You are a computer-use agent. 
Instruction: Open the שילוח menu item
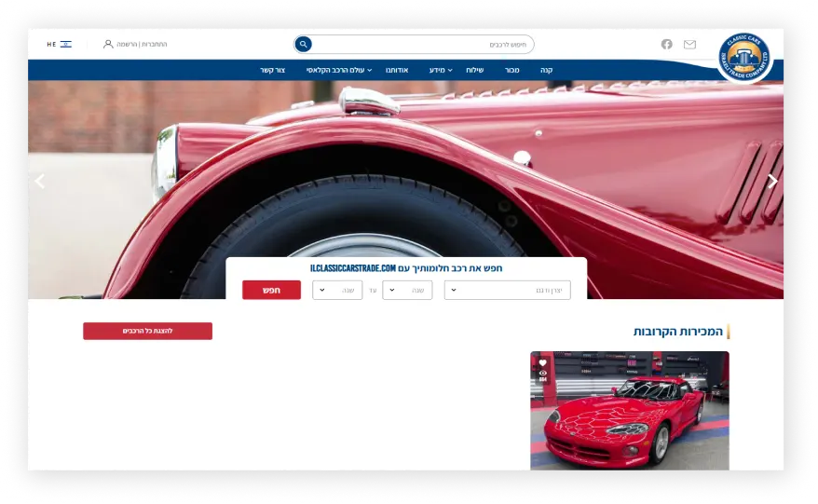click(475, 70)
